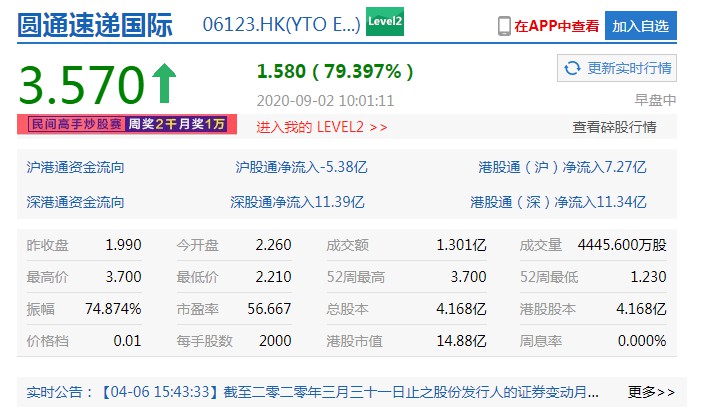Click the 周息率 value 0.000%
The width and height of the screenshot is (704, 418).
click(x=642, y=341)
